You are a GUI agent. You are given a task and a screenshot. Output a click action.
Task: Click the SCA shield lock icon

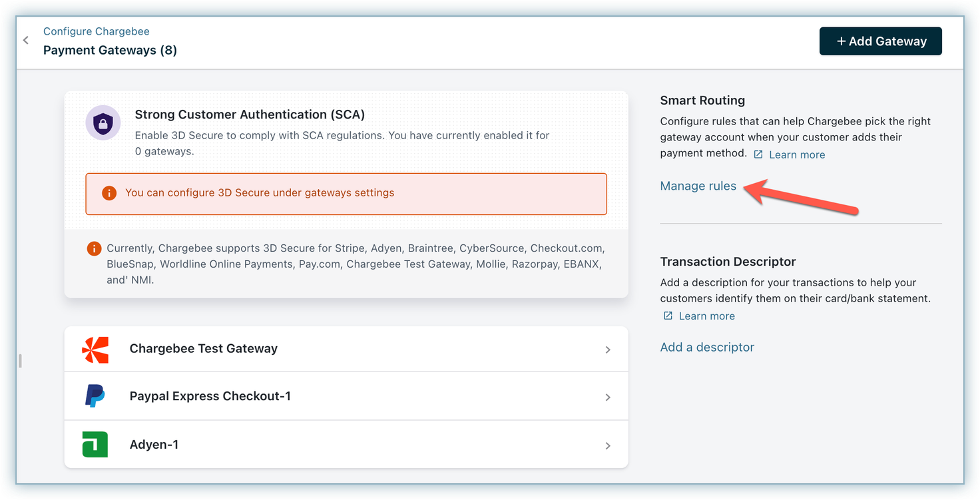point(103,123)
